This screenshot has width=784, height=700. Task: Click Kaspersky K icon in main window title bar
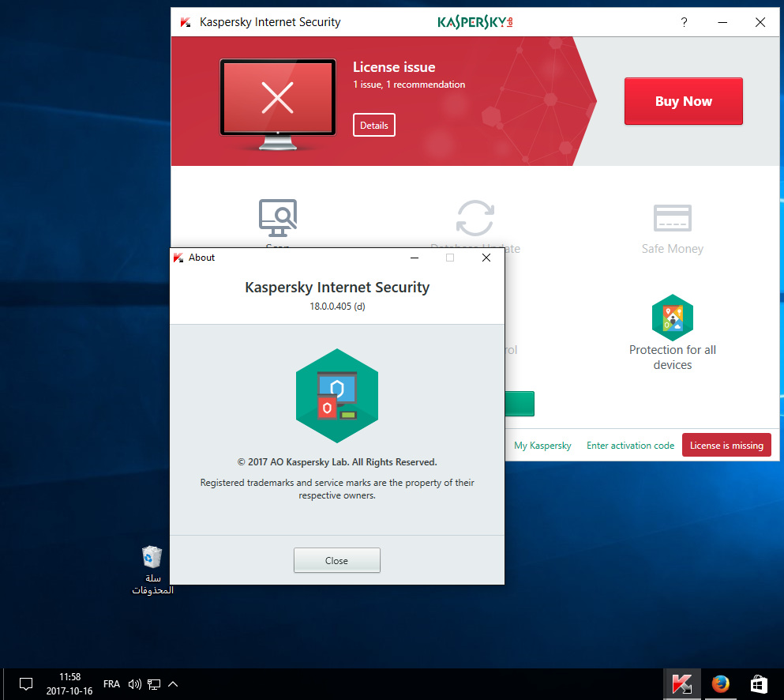click(186, 22)
